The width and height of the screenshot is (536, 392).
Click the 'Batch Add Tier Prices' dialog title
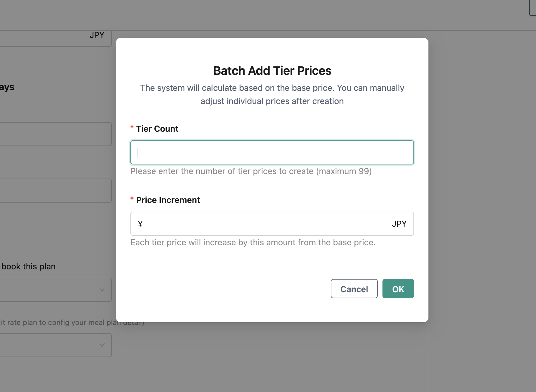pos(272,70)
